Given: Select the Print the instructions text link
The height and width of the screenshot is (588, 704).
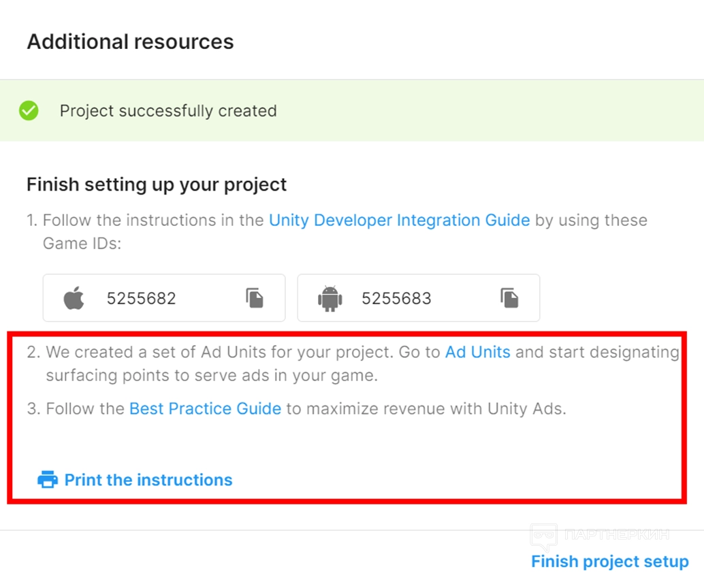Looking at the screenshot, I should (x=148, y=480).
